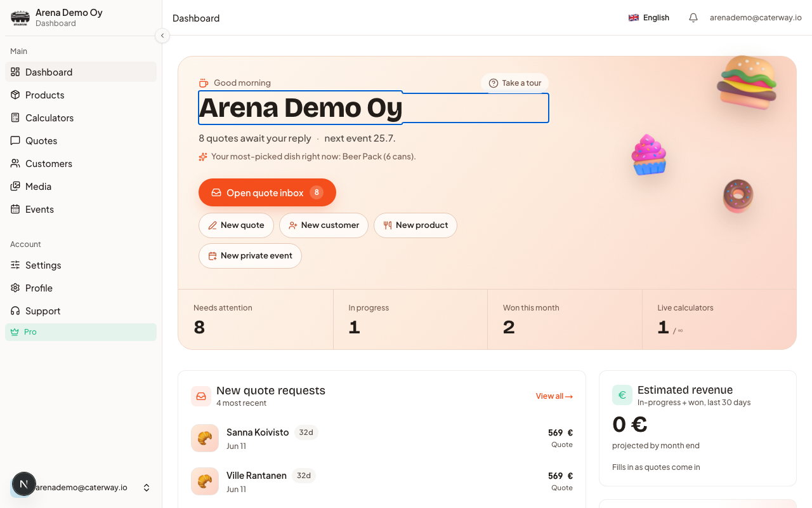Start the Take a tour guide
Viewport: 812px width, 508px height.
pos(515,83)
